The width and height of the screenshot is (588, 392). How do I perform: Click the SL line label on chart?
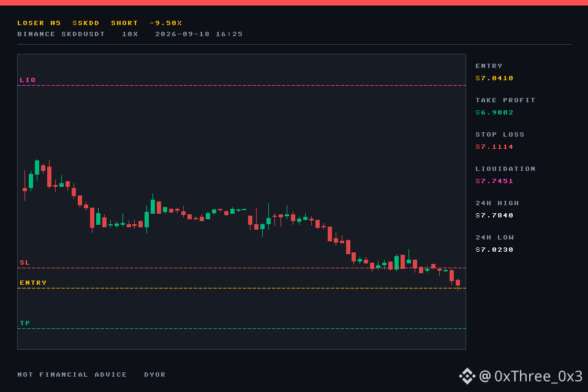[24, 263]
